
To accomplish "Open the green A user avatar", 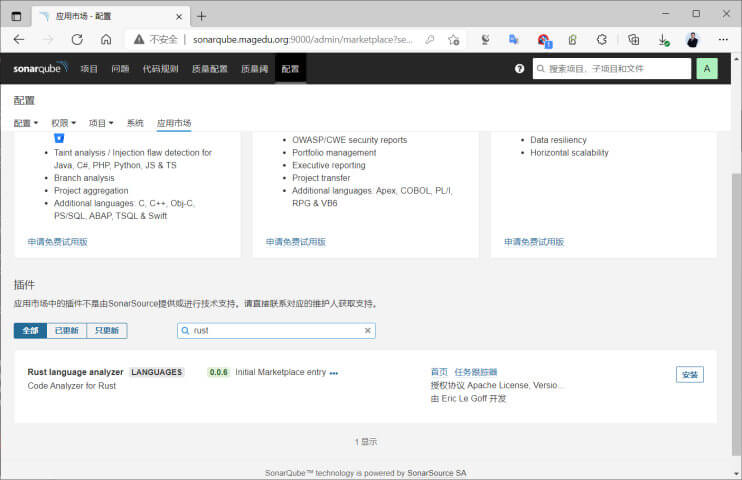I will [x=707, y=69].
